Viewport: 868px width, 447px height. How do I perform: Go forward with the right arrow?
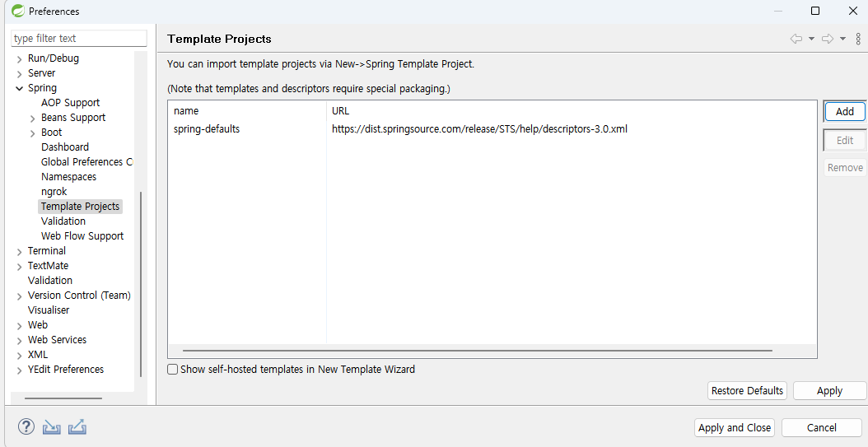click(828, 39)
